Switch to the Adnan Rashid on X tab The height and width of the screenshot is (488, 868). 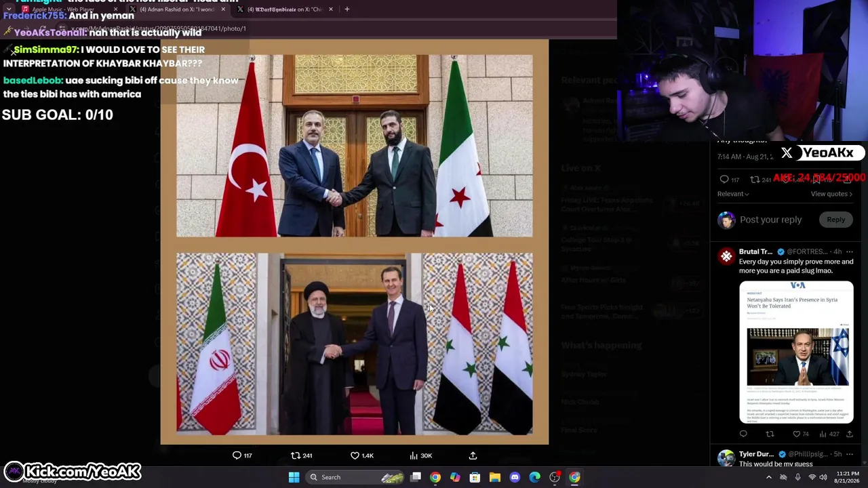pos(178,9)
